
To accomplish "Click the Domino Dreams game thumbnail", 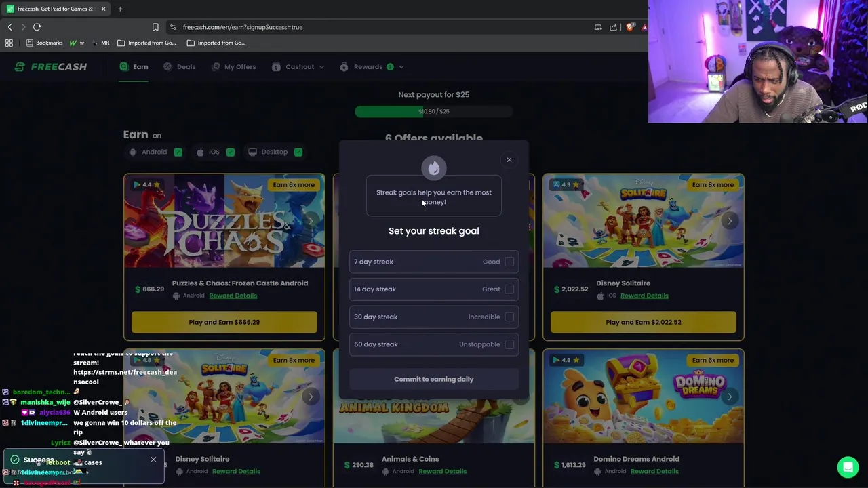I will [644, 396].
